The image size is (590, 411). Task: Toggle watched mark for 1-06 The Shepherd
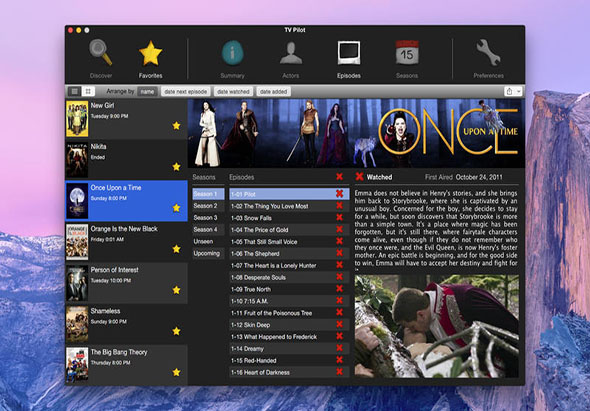(x=339, y=253)
